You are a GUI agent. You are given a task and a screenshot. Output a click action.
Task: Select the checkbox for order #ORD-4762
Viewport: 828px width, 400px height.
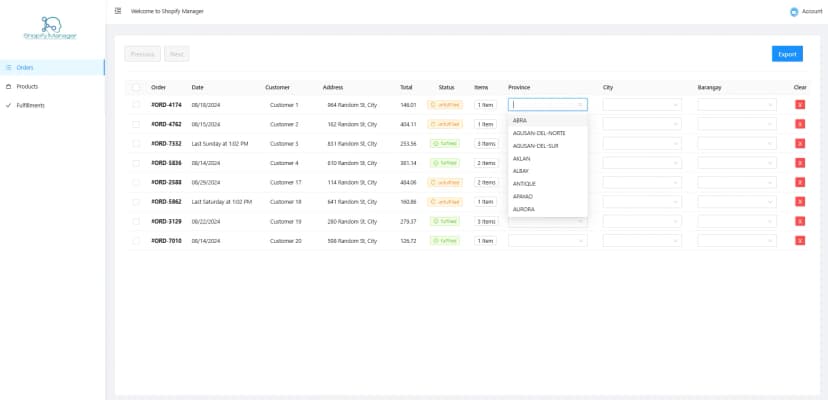pyautogui.click(x=136, y=124)
